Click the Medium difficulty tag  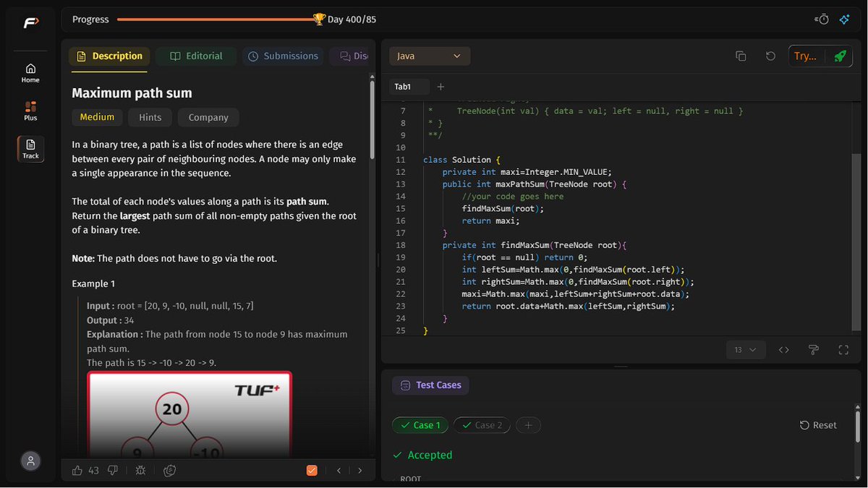97,117
